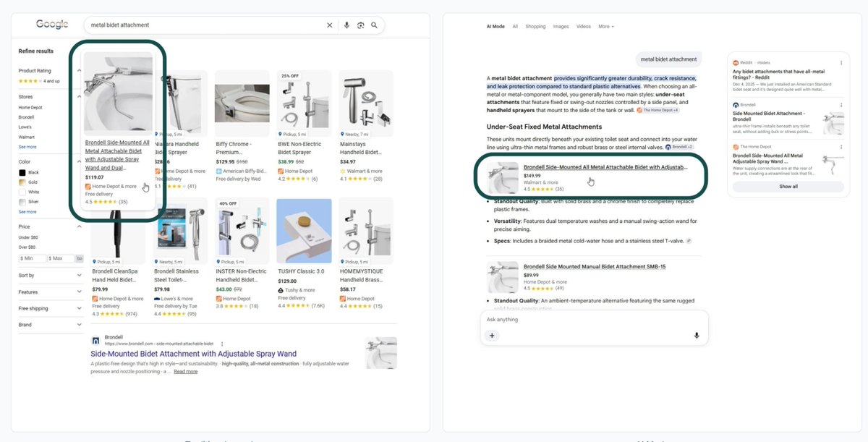Open the Mainstays Handheld Bidet product card
The height and width of the screenshot is (442, 868).
point(366,127)
